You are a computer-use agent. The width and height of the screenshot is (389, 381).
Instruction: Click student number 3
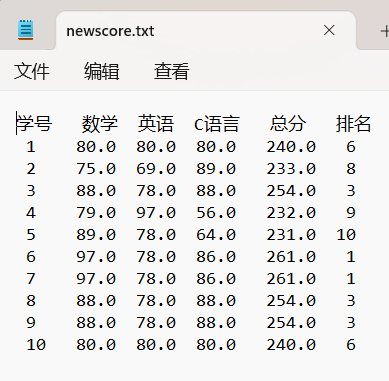pos(31,191)
